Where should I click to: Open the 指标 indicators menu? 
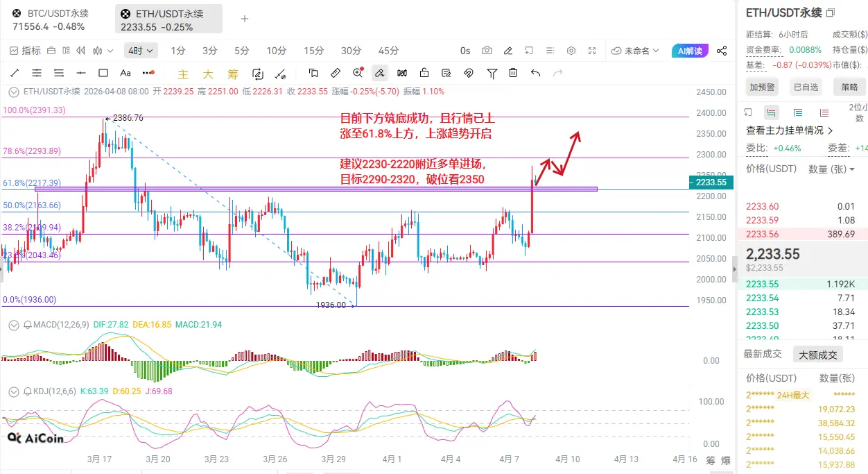pyautogui.click(x=26, y=51)
